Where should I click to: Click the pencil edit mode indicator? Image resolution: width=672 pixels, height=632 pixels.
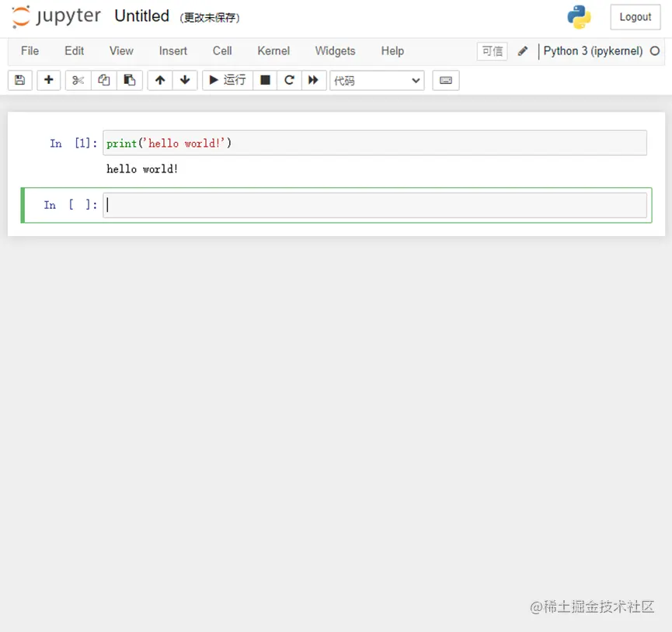tap(523, 51)
